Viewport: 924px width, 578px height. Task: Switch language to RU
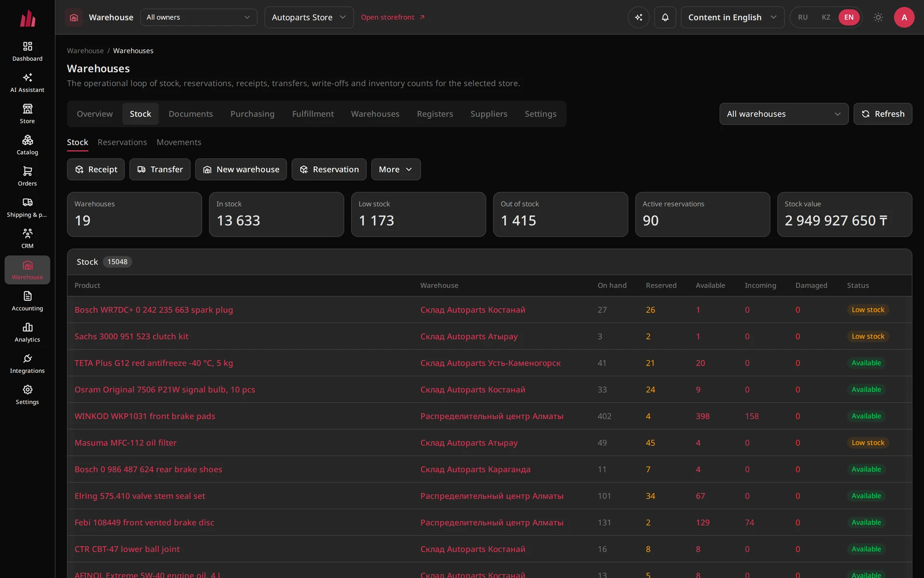pyautogui.click(x=803, y=17)
